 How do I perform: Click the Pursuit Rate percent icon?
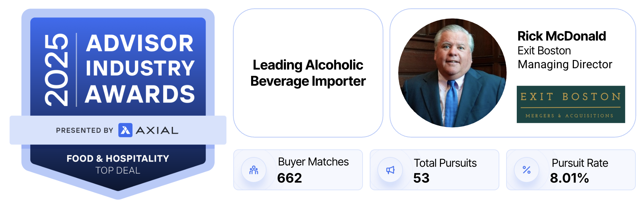526,170
